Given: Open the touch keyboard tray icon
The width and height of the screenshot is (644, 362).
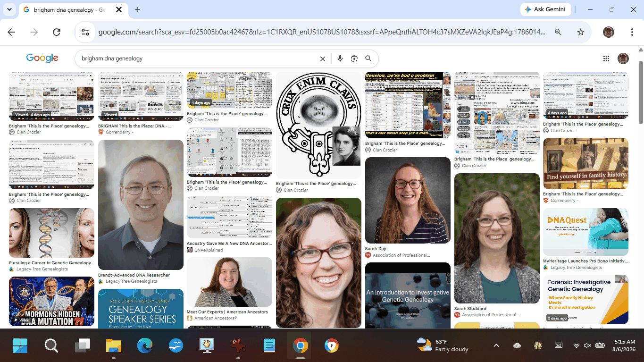Looking at the screenshot, I should pos(559,345).
